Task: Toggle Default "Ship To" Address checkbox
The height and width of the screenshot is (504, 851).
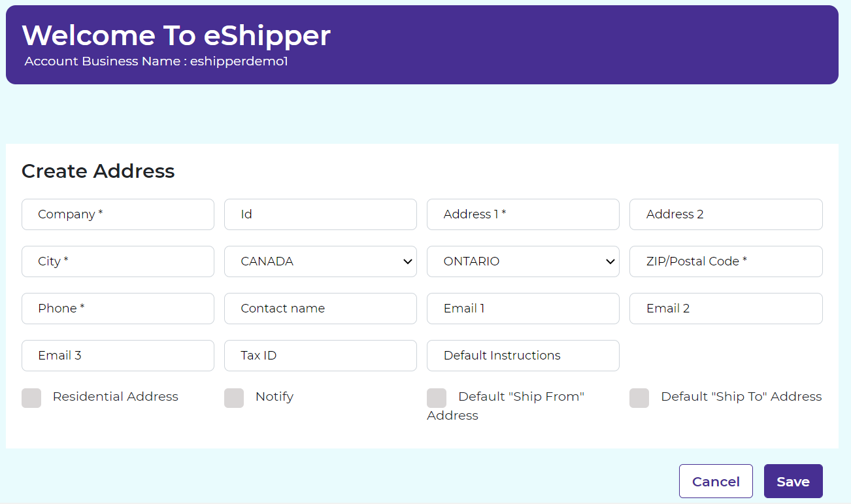Action: tap(639, 397)
